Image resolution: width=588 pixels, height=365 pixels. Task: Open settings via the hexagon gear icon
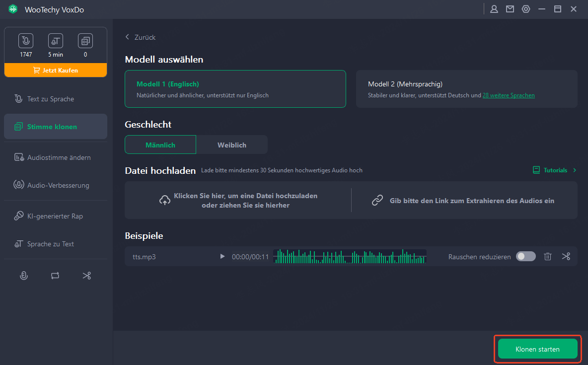[525, 9]
